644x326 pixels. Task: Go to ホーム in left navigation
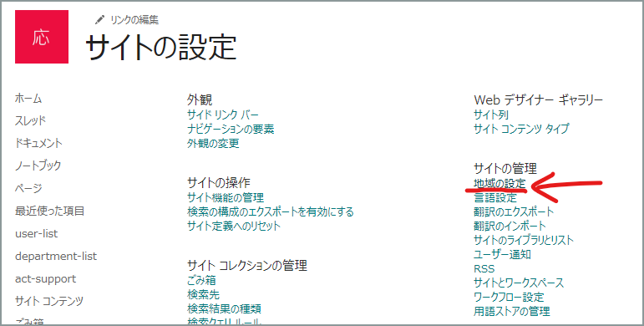pyautogui.click(x=28, y=99)
